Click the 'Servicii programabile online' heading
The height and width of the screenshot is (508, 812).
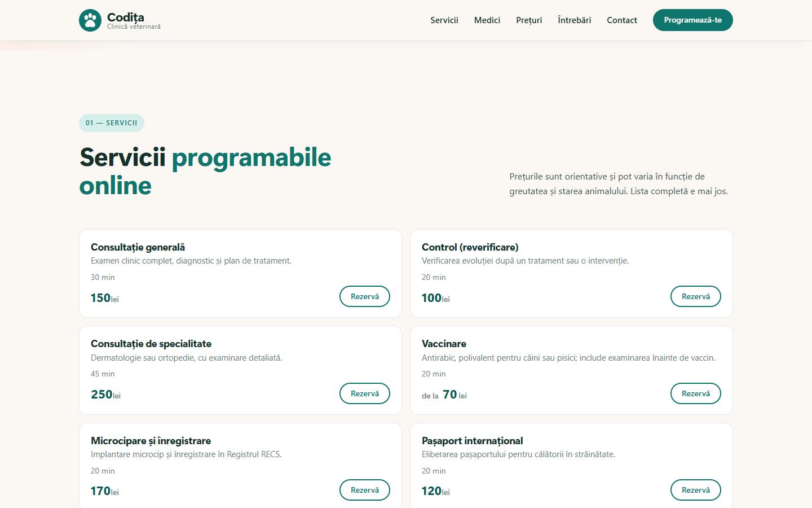205,172
